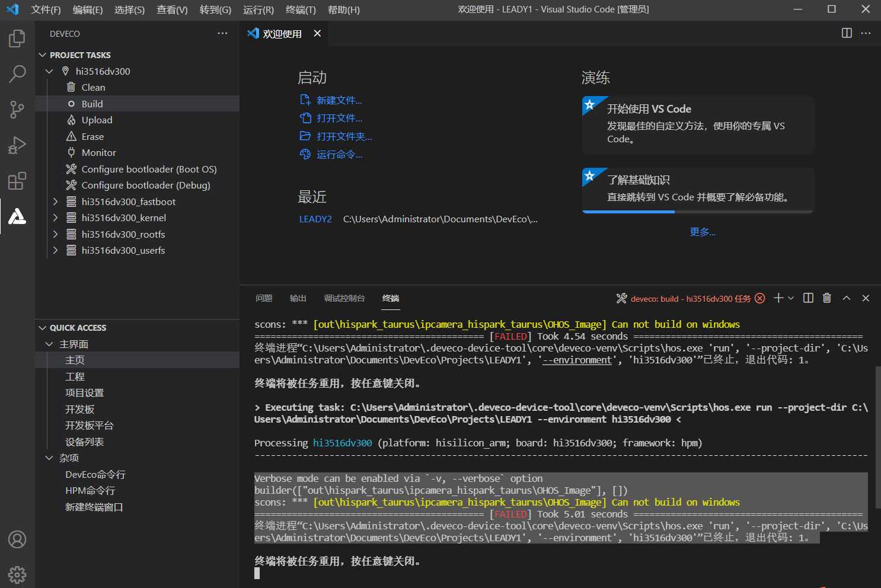881x588 pixels.
Task: Expand hi3516dv300_kernel node
Action: (55, 218)
